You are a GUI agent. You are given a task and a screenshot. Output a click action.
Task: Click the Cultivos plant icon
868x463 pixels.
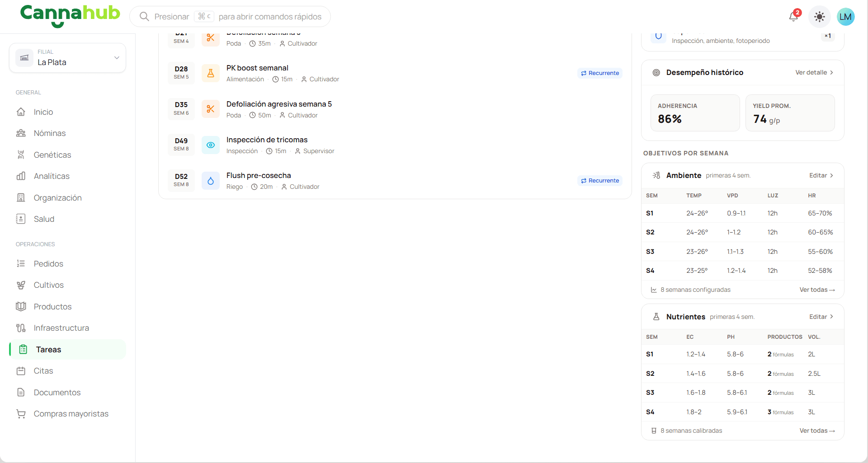pos(21,285)
